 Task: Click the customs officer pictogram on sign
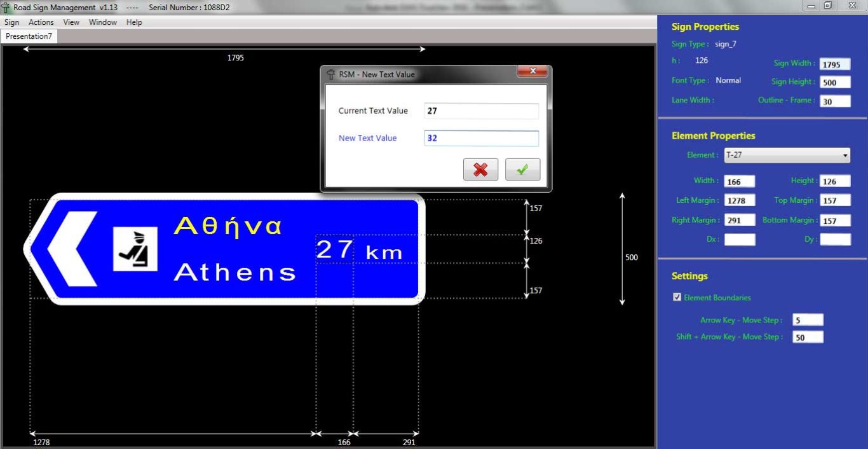click(135, 249)
